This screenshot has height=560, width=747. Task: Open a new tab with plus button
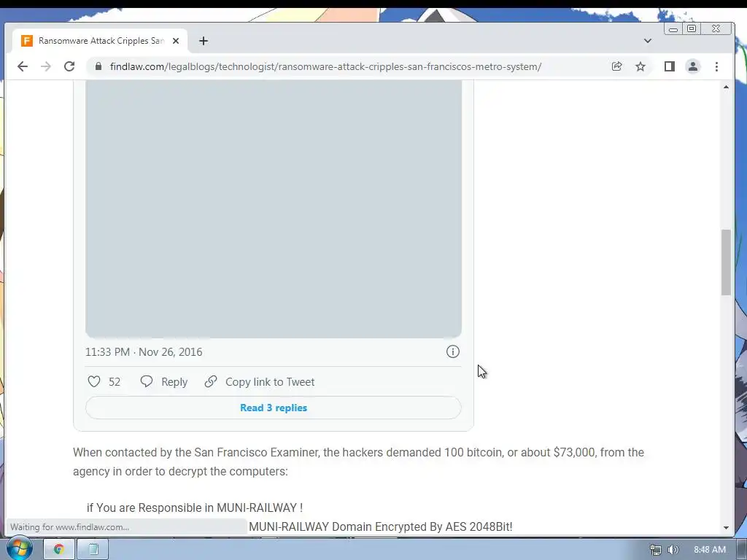(x=204, y=41)
